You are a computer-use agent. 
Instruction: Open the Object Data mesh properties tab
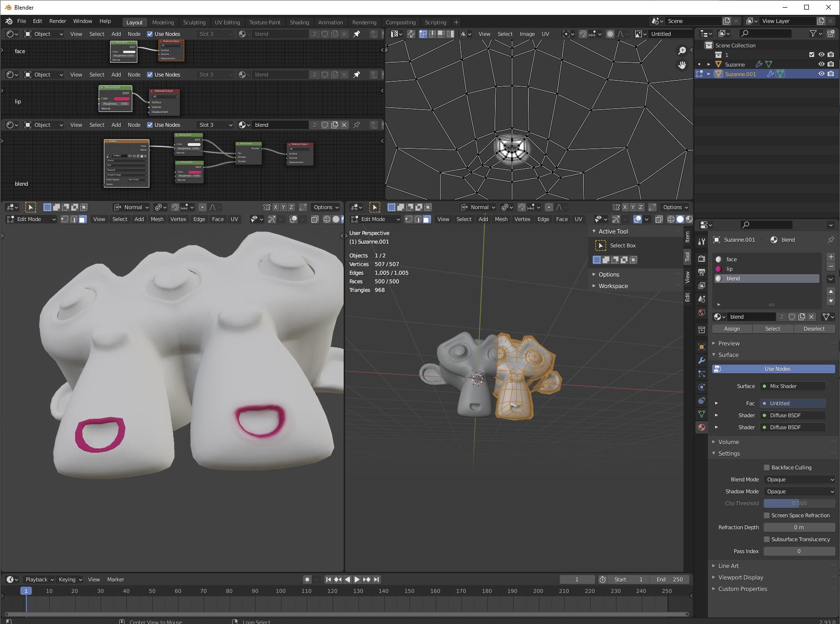coord(701,413)
